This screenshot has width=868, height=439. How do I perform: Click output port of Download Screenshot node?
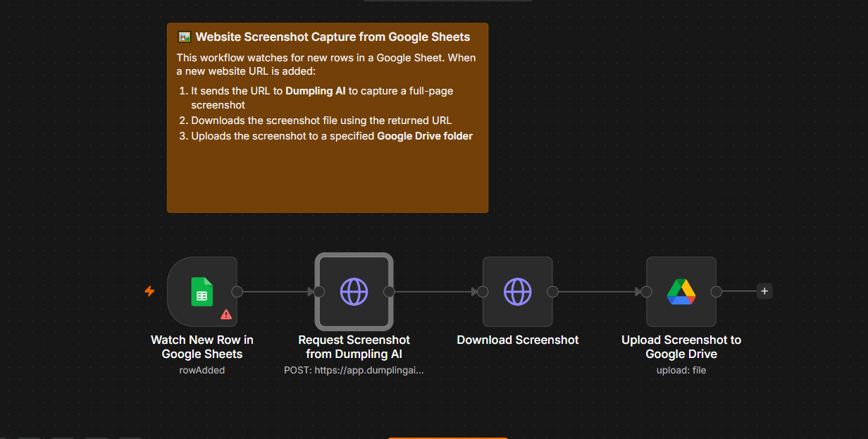(553, 292)
